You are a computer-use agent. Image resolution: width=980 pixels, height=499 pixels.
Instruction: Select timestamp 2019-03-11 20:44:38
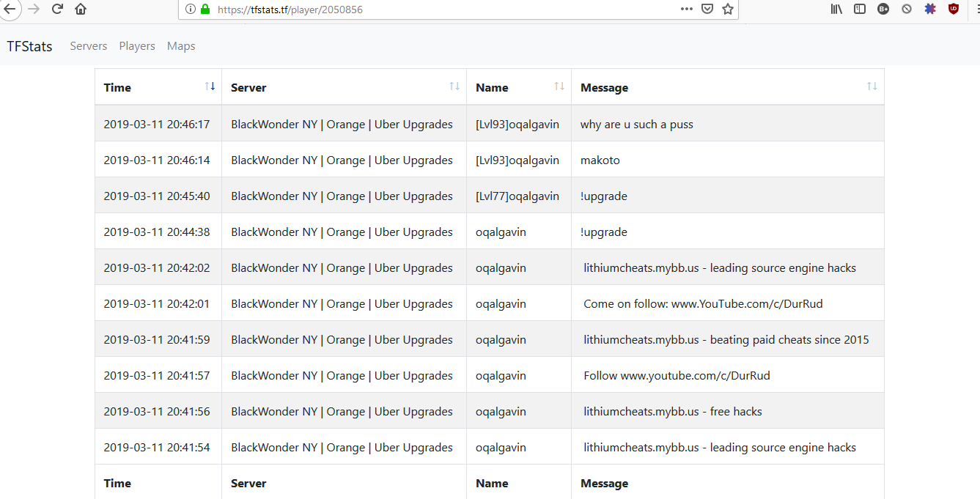pyautogui.click(x=157, y=232)
